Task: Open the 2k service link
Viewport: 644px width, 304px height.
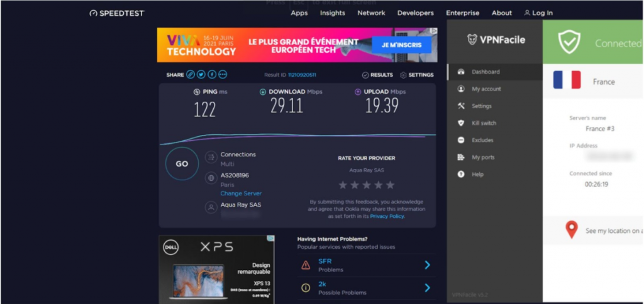Action: pyautogui.click(x=322, y=284)
